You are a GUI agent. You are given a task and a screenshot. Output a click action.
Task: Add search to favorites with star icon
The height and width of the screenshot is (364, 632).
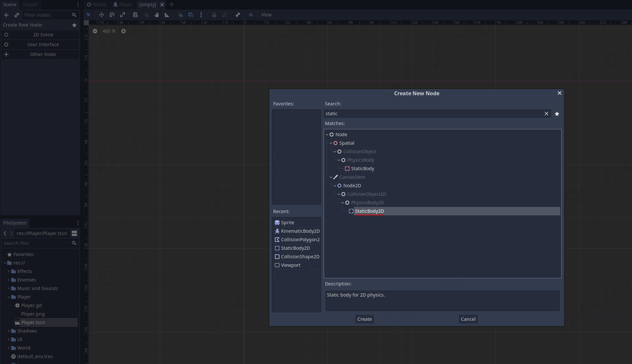pyautogui.click(x=557, y=114)
